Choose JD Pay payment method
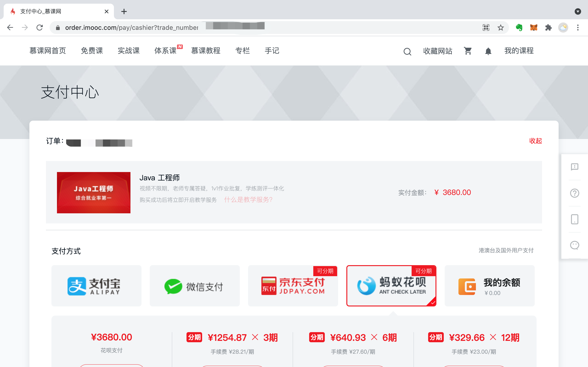This screenshot has height=367, width=588. click(x=293, y=286)
